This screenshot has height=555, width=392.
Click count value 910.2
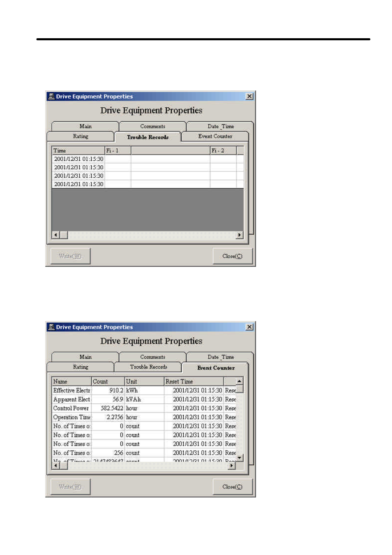(108, 391)
